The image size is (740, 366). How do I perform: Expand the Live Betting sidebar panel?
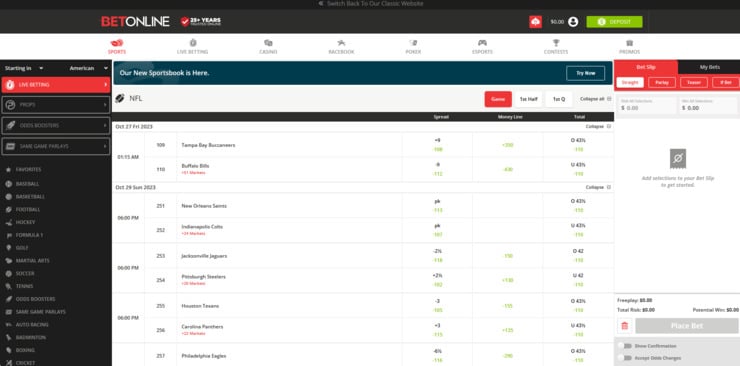coord(56,85)
